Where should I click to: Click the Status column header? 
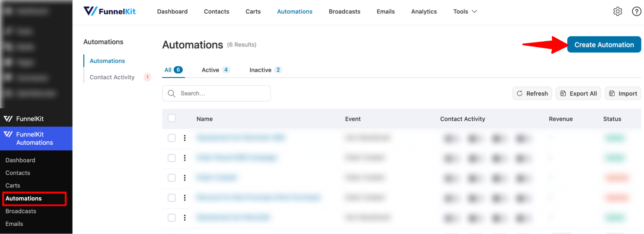pos(612,119)
